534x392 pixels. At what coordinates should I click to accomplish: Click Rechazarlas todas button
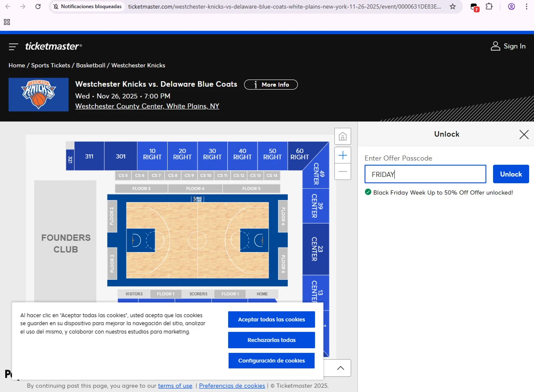[271, 340]
